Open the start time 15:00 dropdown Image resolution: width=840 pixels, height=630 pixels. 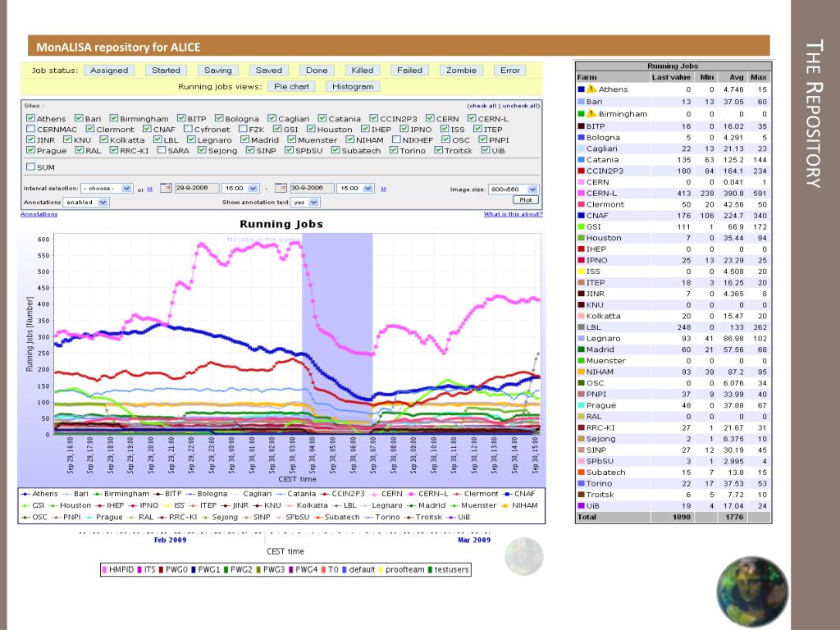click(x=240, y=189)
